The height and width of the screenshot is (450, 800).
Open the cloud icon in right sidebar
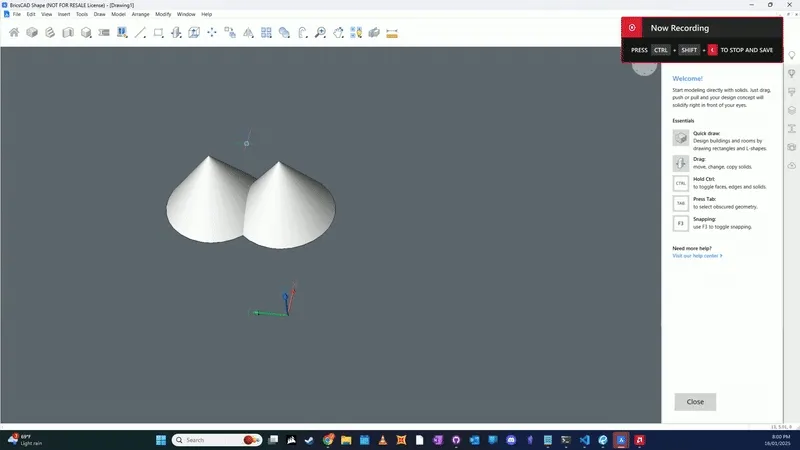(792, 165)
